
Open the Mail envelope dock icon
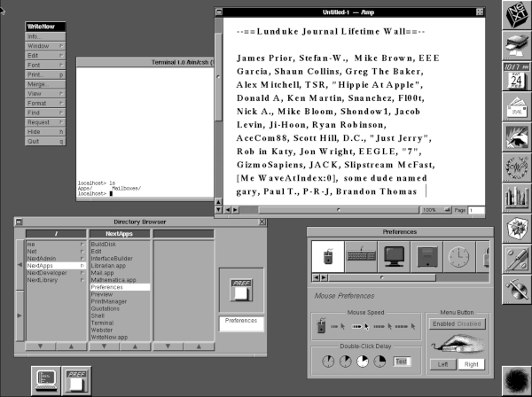pyautogui.click(x=517, y=106)
